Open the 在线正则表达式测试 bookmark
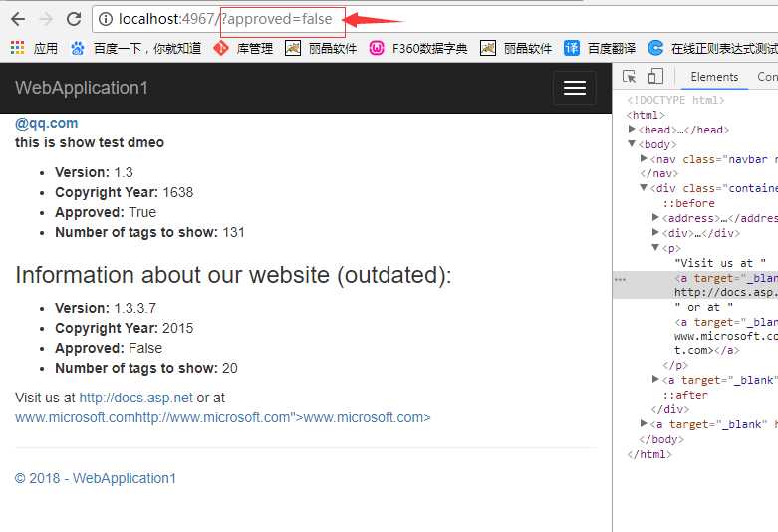The height and width of the screenshot is (532, 778). pos(712,48)
